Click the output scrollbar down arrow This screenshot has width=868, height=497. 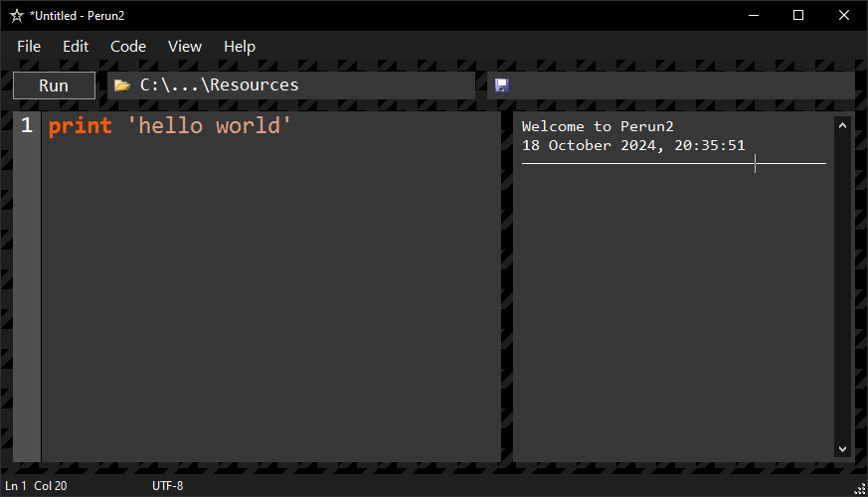(842, 449)
